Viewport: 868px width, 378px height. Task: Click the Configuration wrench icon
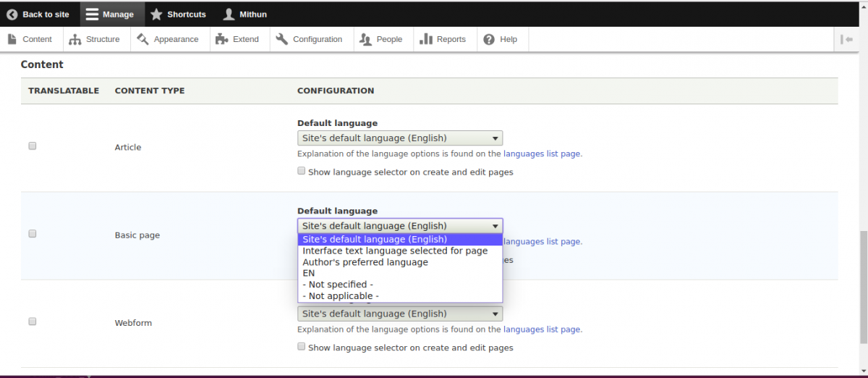point(282,39)
